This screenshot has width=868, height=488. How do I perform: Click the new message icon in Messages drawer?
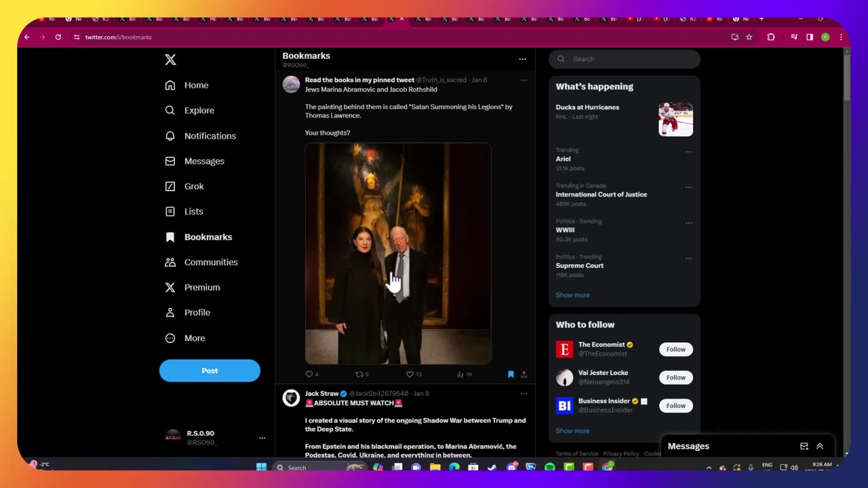804,446
